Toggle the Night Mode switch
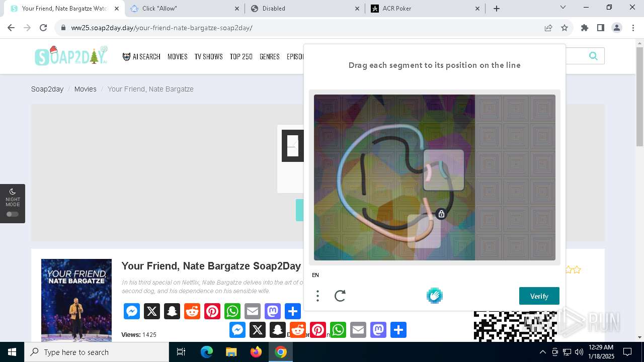This screenshot has width=644, height=362. 13,214
